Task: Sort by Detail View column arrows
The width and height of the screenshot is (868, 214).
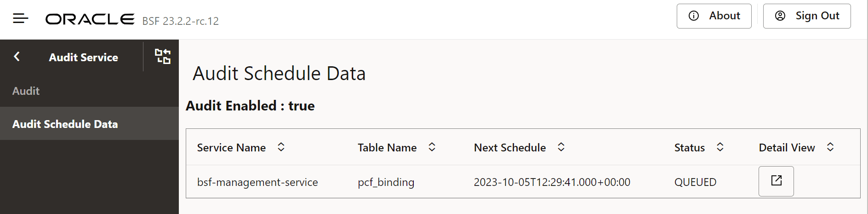Action: 830,147
